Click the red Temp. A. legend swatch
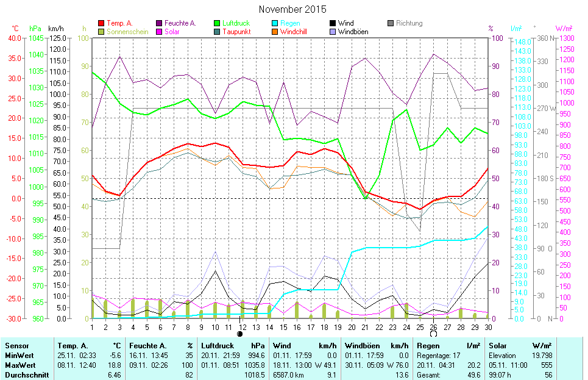This screenshot has width=588, height=380. tap(101, 23)
